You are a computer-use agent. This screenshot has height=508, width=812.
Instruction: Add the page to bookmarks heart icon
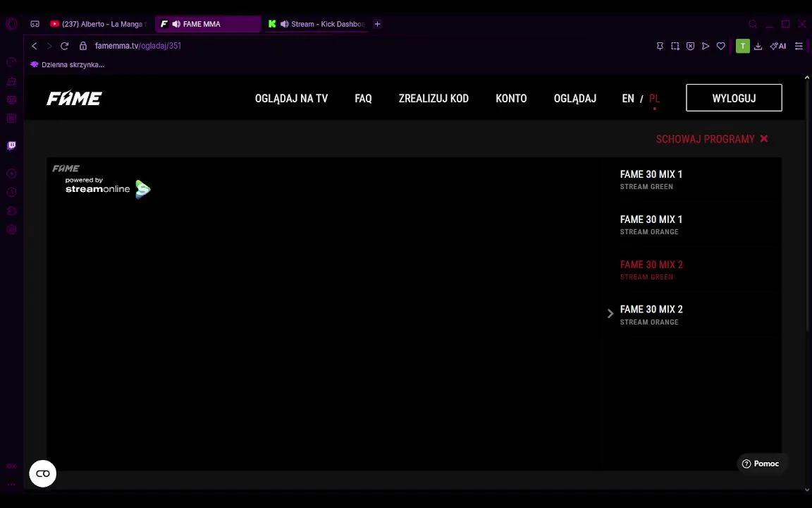click(x=721, y=46)
